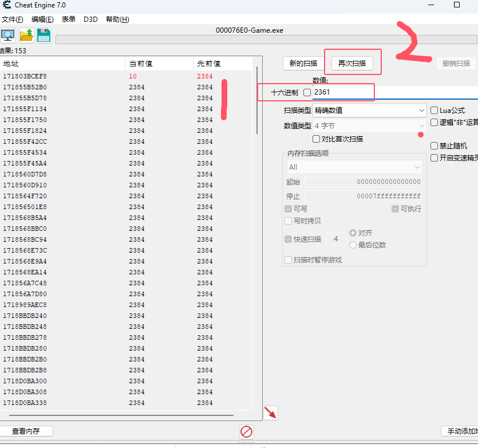Toggle the 逻辑"非"运算 checkbox
This screenshot has width=478, height=448.
pos(434,123)
